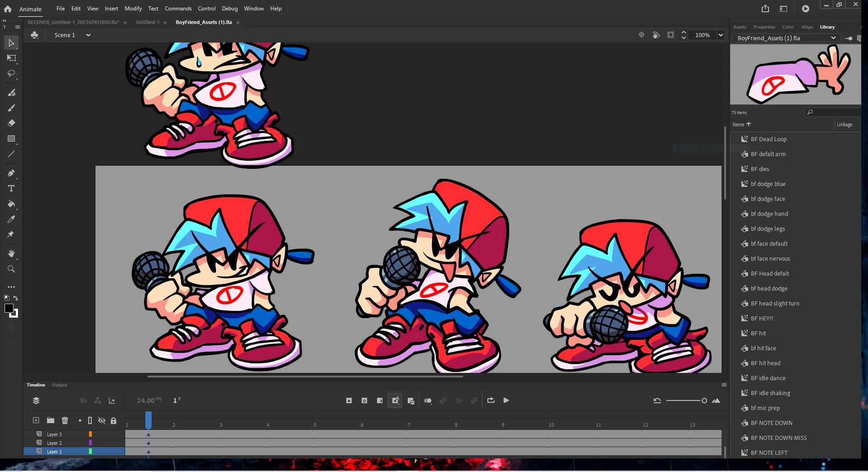Select the Eraser tool
Image resolution: width=868 pixels, height=472 pixels.
(11, 123)
